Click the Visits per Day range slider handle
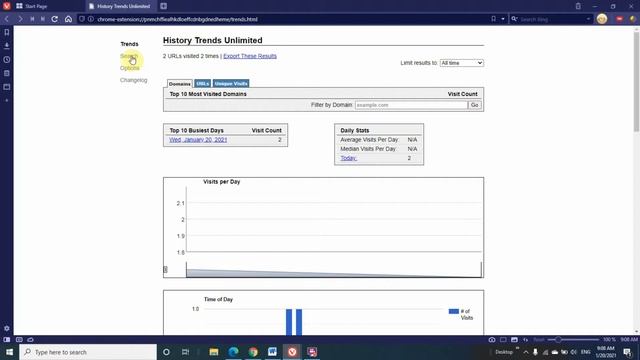This screenshot has height=360, width=640. (165, 269)
